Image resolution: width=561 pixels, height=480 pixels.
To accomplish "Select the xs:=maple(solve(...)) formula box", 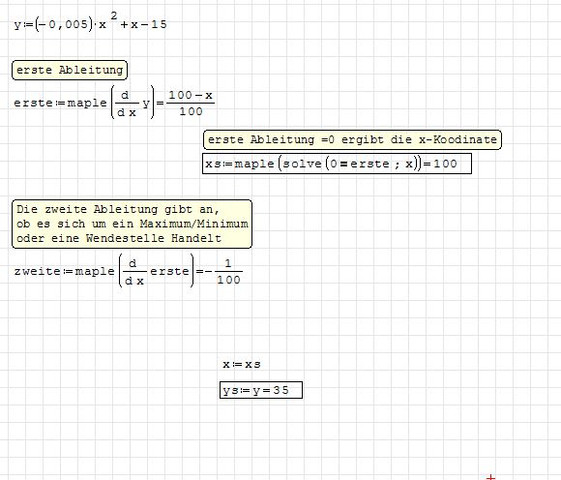I will [337, 163].
